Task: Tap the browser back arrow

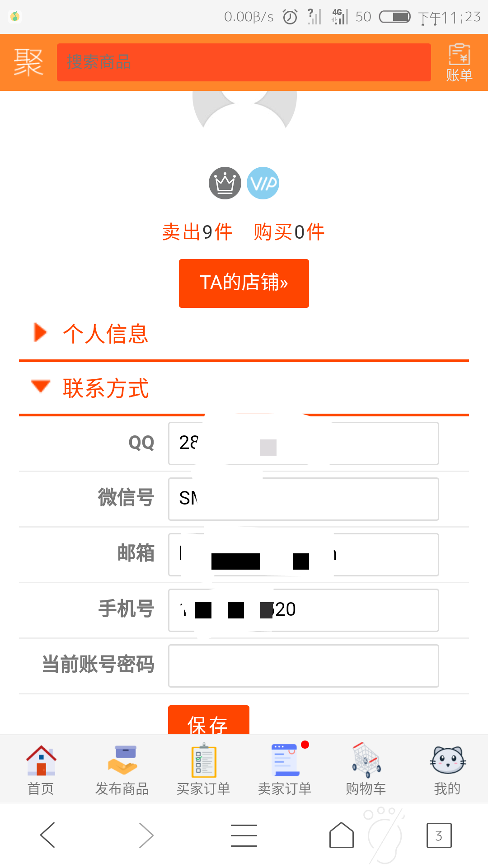Action: click(x=48, y=835)
